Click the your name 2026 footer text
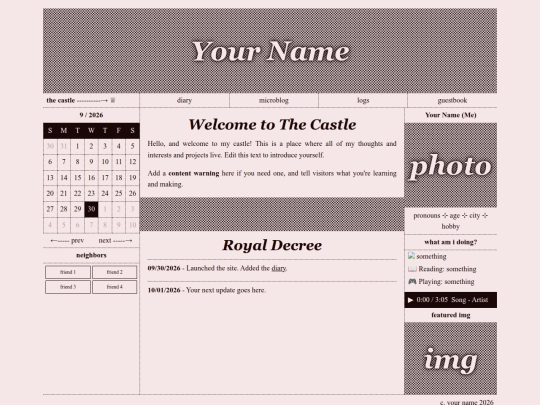Screen dimensions: 540x405 (x=467, y=402)
